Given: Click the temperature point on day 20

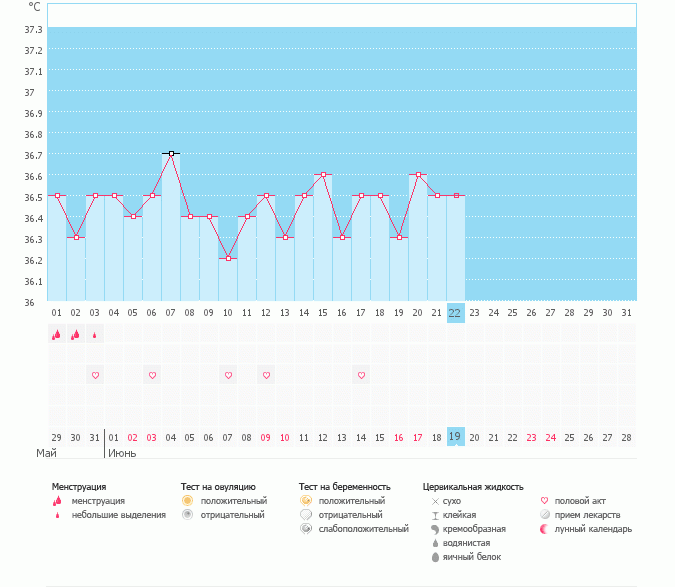Looking at the screenshot, I should [418, 174].
